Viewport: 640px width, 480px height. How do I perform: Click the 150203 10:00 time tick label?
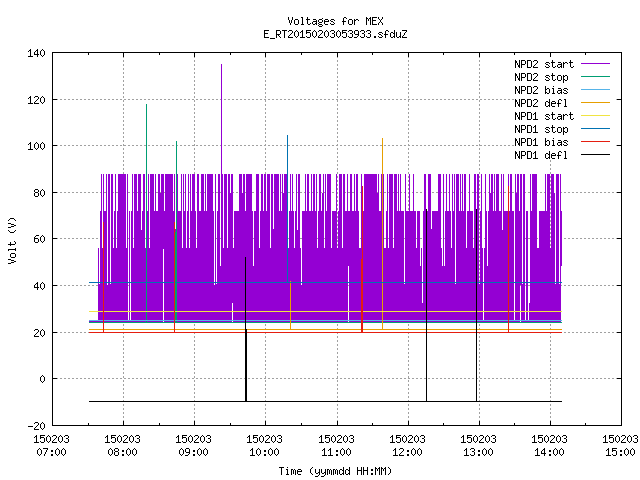pyautogui.click(x=264, y=446)
